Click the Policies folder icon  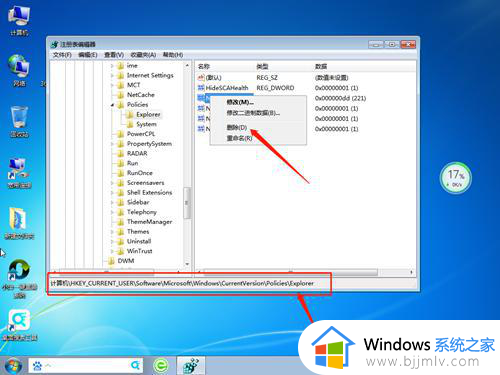[121, 105]
